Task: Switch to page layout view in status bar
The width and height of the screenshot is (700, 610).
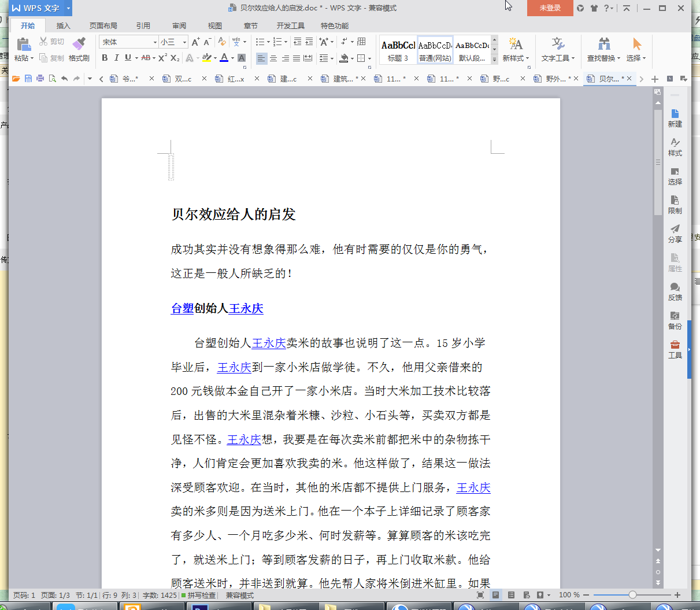Action: pyautogui.click(x=496, y=595)
